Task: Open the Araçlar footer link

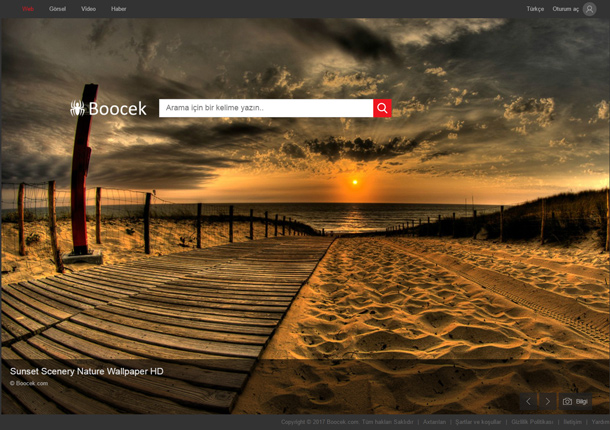Action: (434, 422)
